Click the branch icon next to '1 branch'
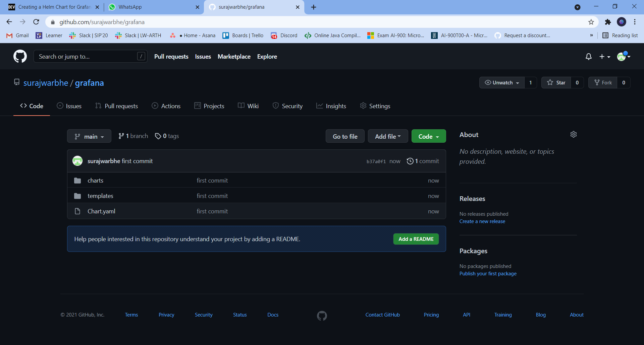The height and width of the screenshot is (345, 644). click(121, 136)
